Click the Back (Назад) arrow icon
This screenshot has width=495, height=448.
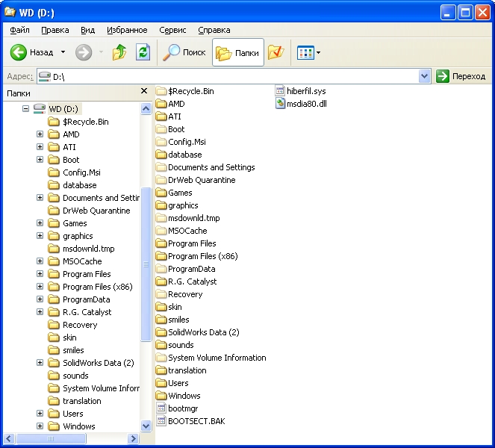pyautogui.click(x=19, y=52)
